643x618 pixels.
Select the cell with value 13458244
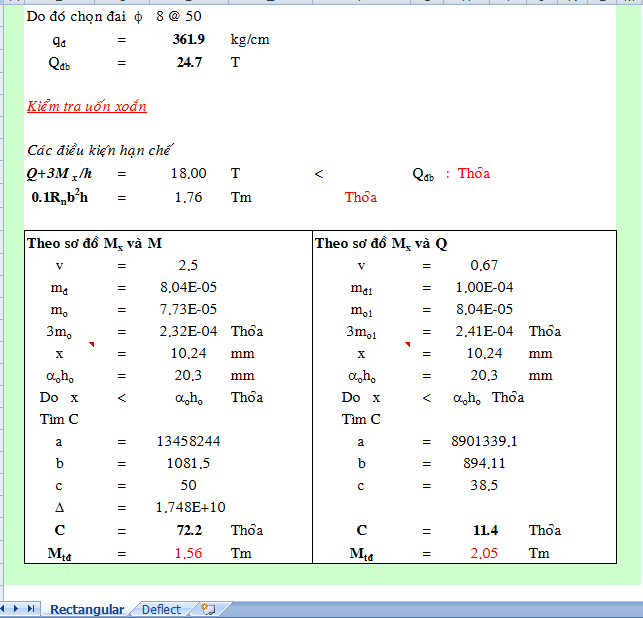188,441
